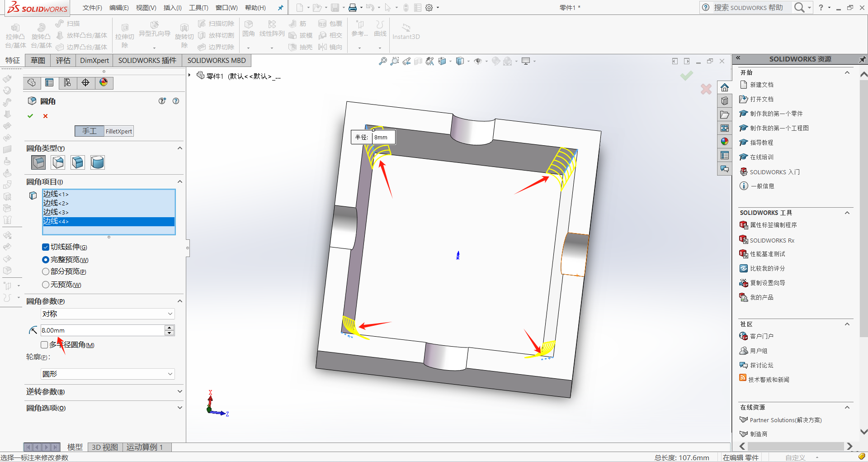This screenshot has width=868, height=462.
Task: Open 客户门户 customer portal link
Action: point(762,336)
